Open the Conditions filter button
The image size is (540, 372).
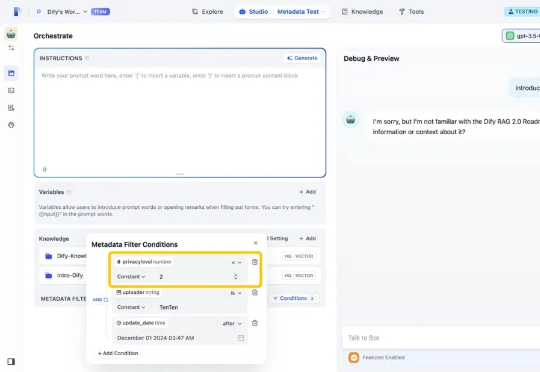click(293, 298)
